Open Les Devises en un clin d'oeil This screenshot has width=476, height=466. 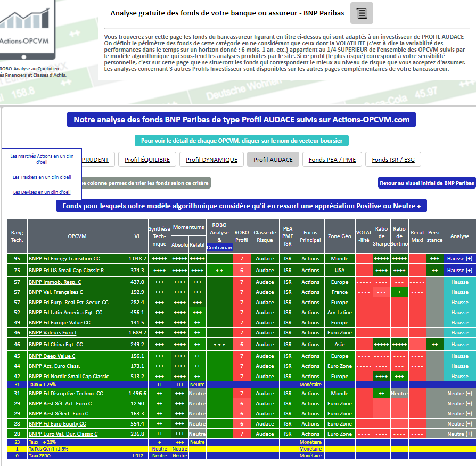click(x=42, y=192)
